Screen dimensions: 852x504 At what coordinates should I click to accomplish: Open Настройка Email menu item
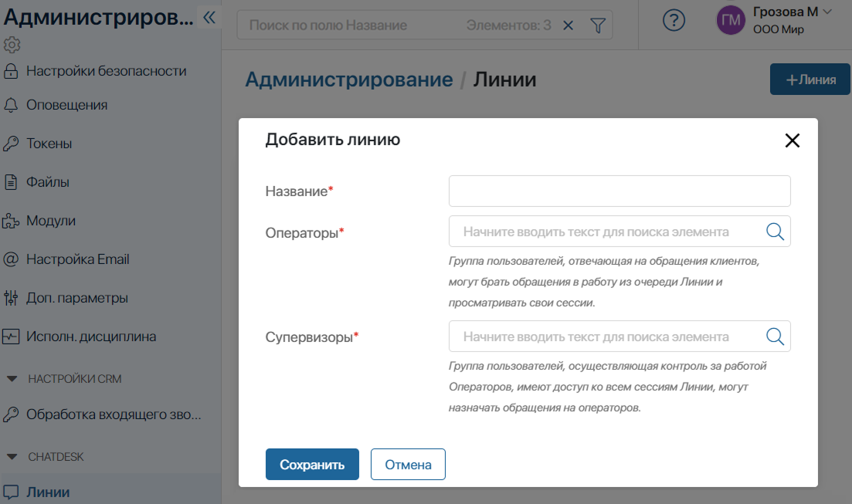click(77, 259)
